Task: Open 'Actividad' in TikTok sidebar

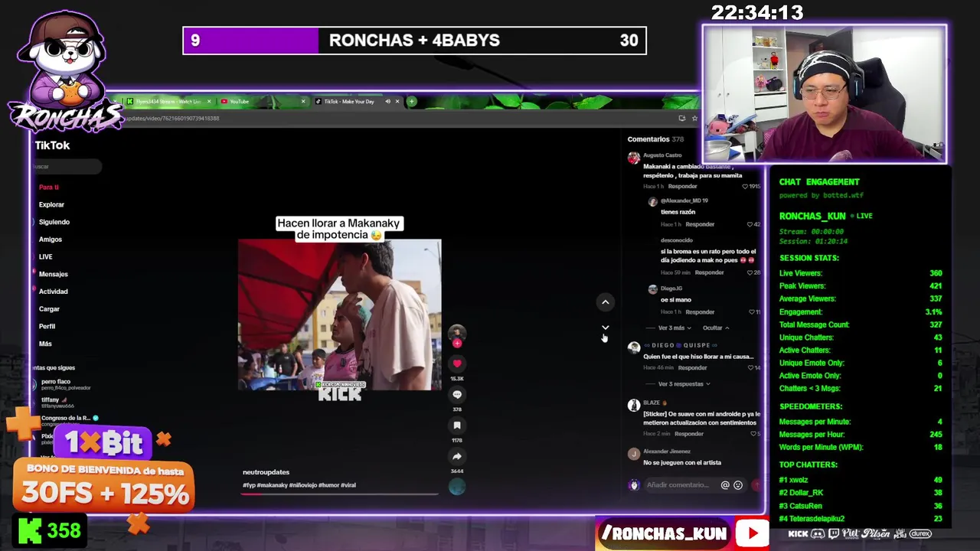Action: point(53,292)
